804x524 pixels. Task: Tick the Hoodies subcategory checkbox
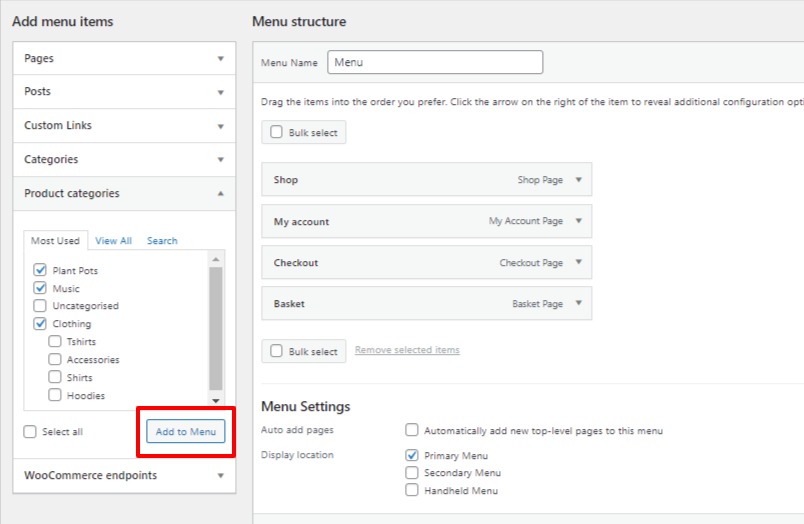(55, 396)
